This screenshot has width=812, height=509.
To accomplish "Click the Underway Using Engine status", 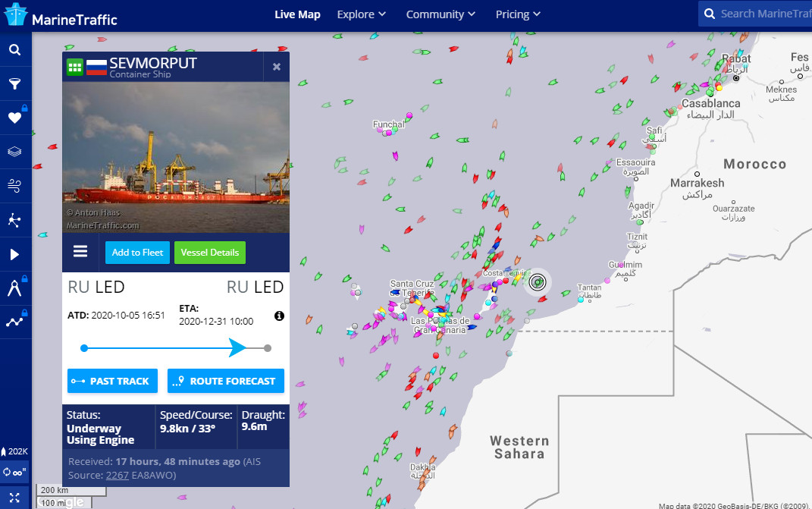I will (101, 435).
